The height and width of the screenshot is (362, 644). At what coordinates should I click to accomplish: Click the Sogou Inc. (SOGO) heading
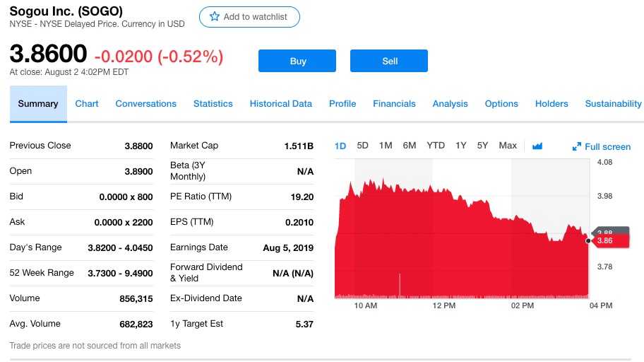66,11
